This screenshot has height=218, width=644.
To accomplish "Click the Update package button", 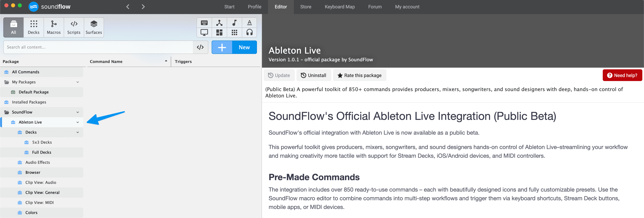I will [x=279, y=75].
